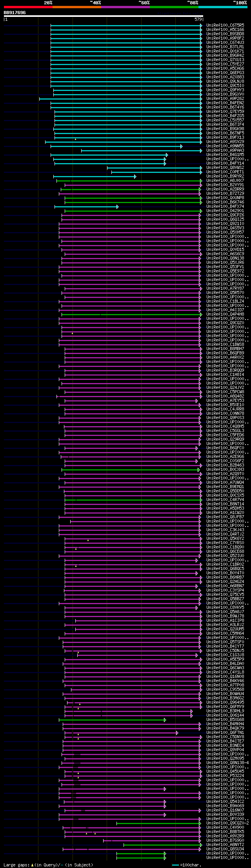Select label UniRef100_Q9LNJ8
This screenshot has height=868, width=251.
click(x=225, y=82)
